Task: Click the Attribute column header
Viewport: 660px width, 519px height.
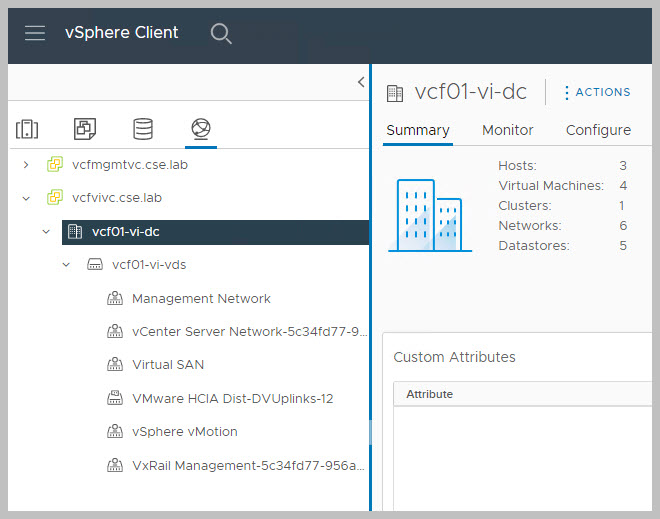Action: (429, 394)
